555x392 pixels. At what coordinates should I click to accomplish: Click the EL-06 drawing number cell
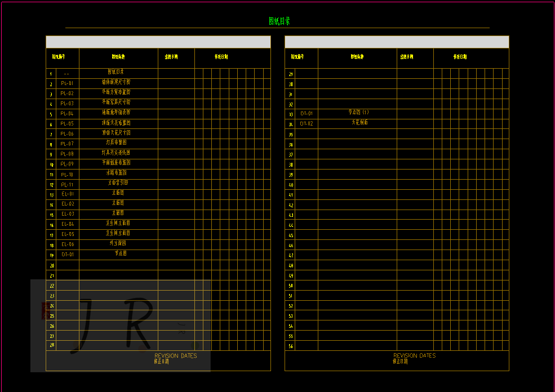pyautogui.click(x=68, y=244)
